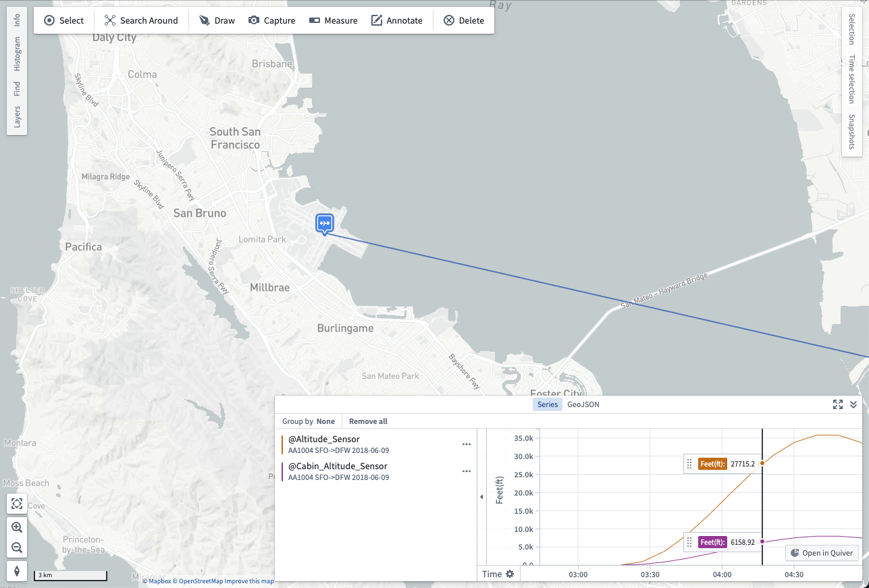Click the Capture camera tool
The height and width of the screenshot is (588, 869).
coord(271,20)
